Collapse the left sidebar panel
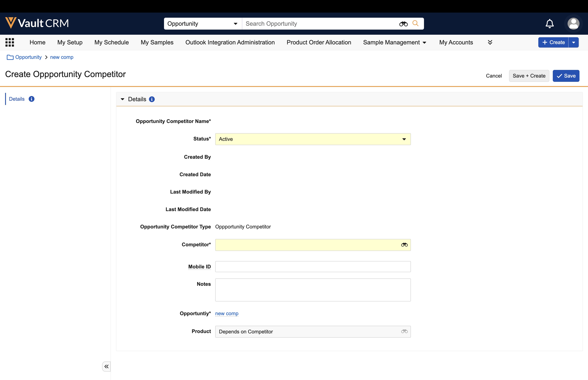588x380 pixels. pyautogui.click(x=106, y=366)
